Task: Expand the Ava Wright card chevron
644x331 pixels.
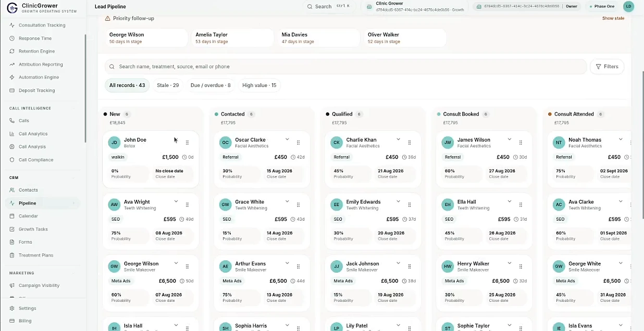Action: click(x=176, y=201)
